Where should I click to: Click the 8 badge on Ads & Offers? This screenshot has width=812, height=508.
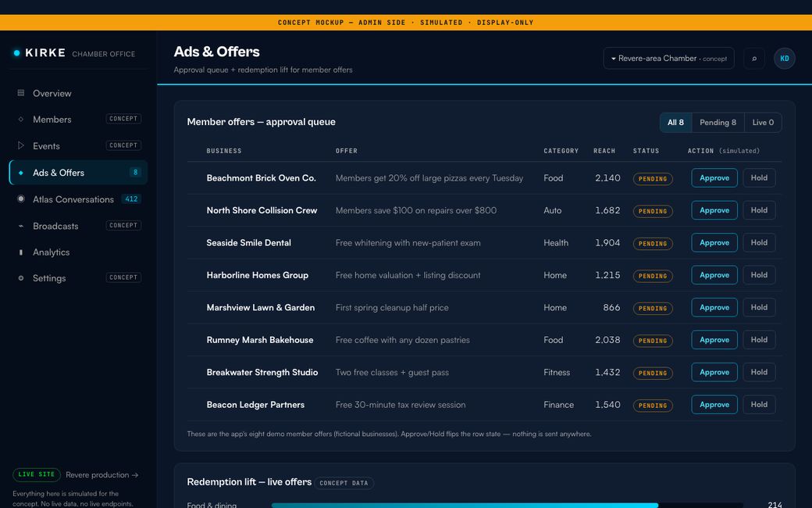(135, 173)
